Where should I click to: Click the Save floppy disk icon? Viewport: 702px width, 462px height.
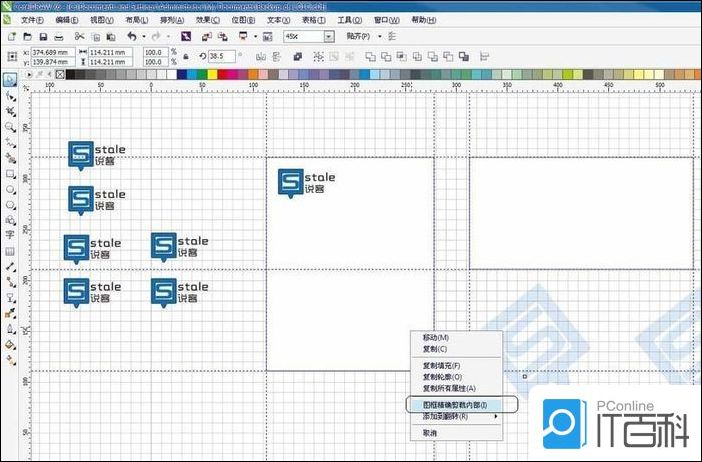pos(43,37)
